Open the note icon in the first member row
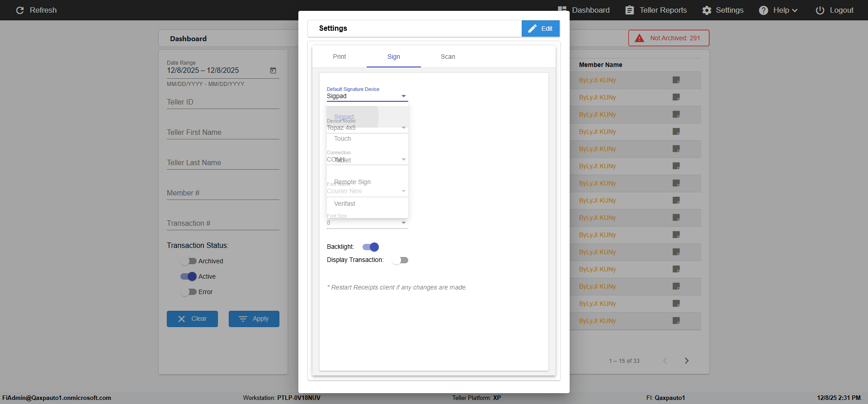 (676, 80)
